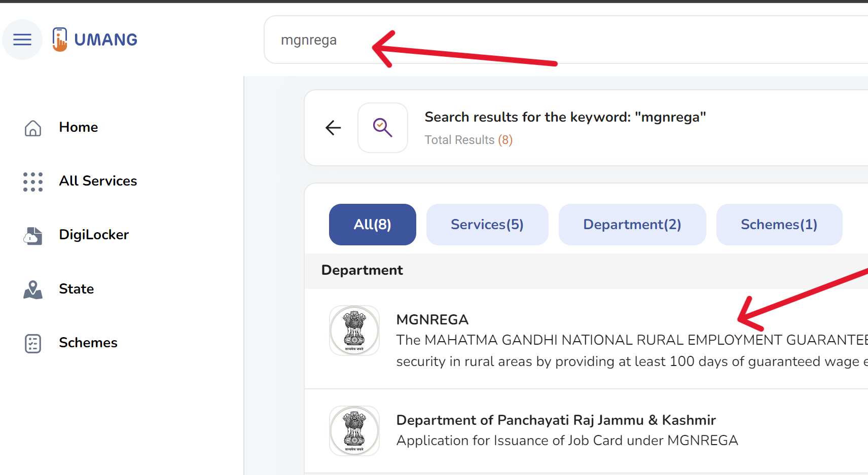Open the MGNREGA department result
The height and width of the screenshot is (475, 868).
[586, 339]
